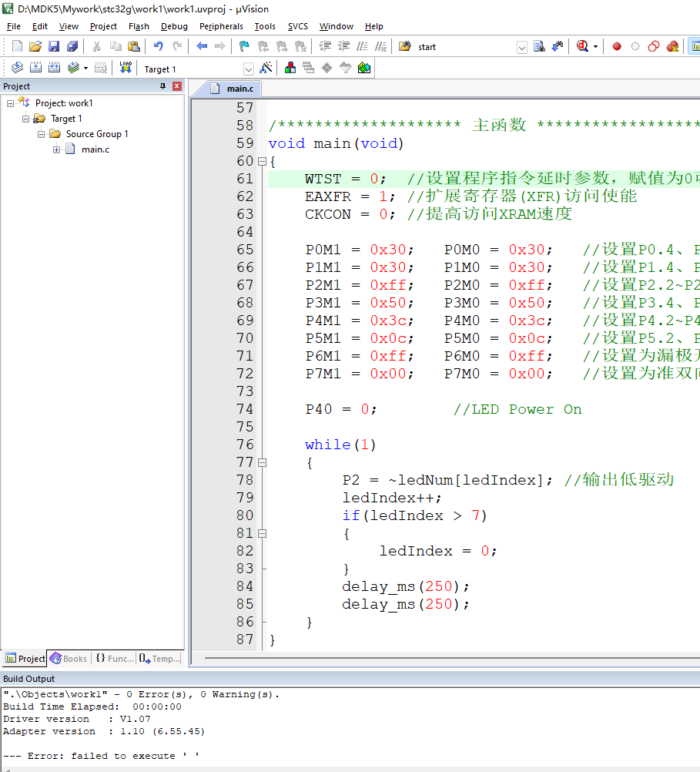Expand the main.c tree node
The height and width of the screenshot is (772, 700).
57,149
